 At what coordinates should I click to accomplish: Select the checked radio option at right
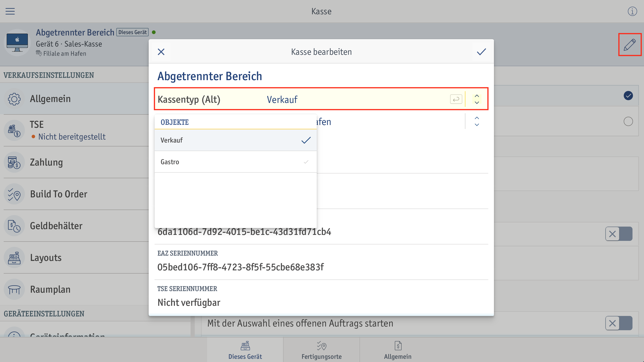point(628,96)
